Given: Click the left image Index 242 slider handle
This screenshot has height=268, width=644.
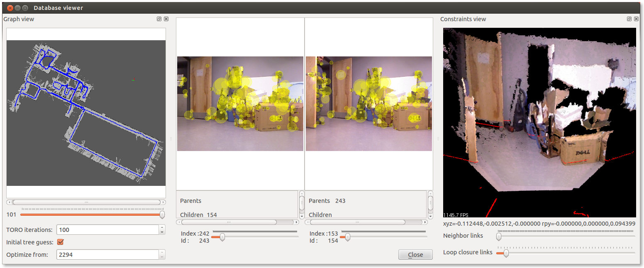Looking at the screenshot, I should (222, 237).
